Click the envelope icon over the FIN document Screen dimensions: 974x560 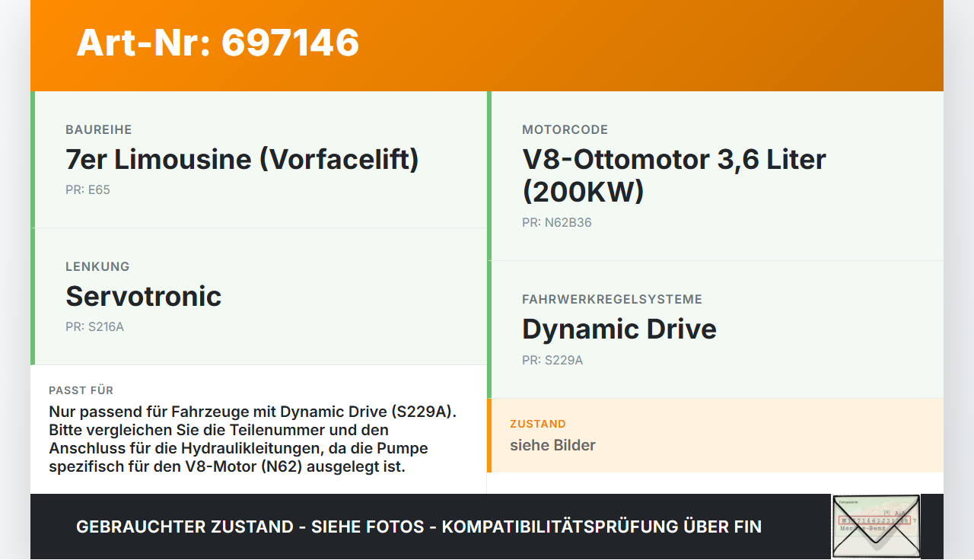[x=876, y=526]
